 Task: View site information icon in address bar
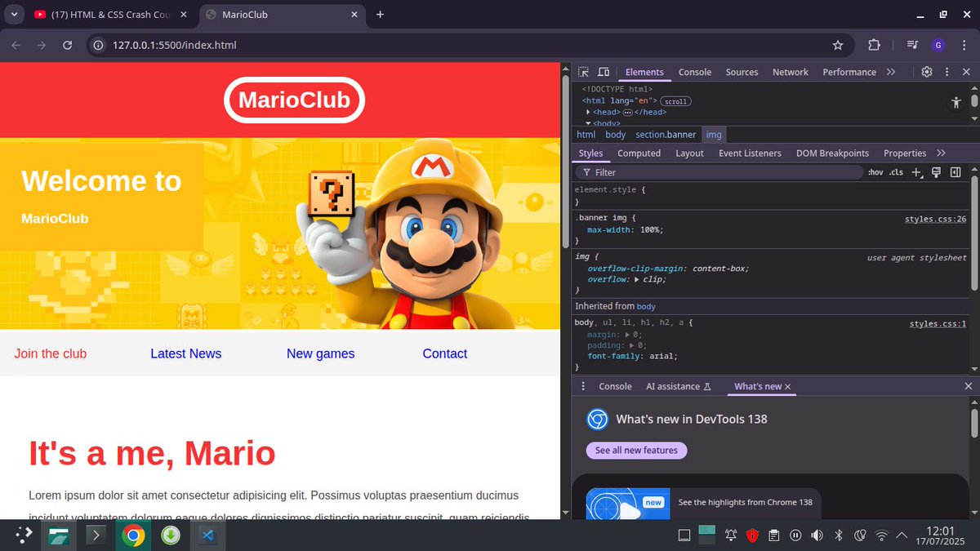(x=98, y=45)
